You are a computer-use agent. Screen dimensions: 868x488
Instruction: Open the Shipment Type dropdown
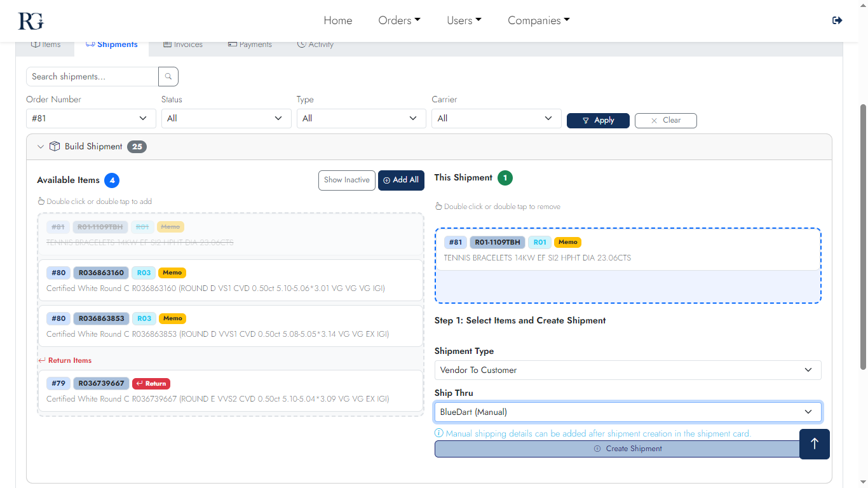(x=627, y=370)
